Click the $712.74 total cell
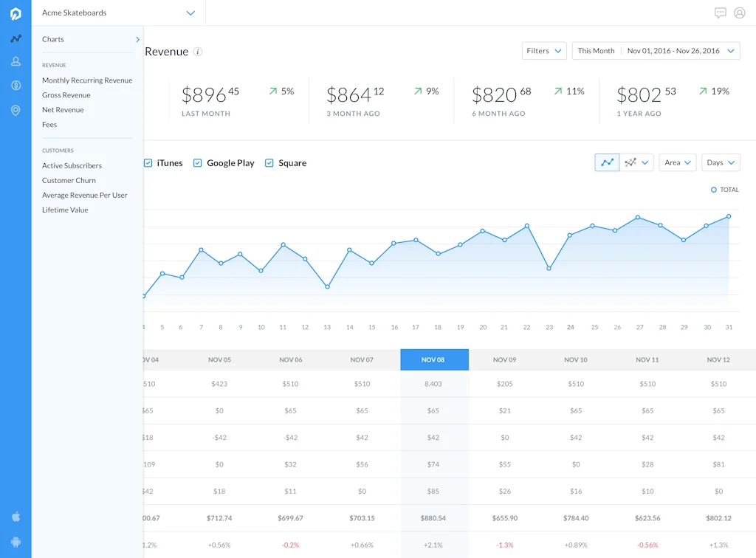Image resolution: width=756 pixels, height=558 pixels. pos(219,518)
